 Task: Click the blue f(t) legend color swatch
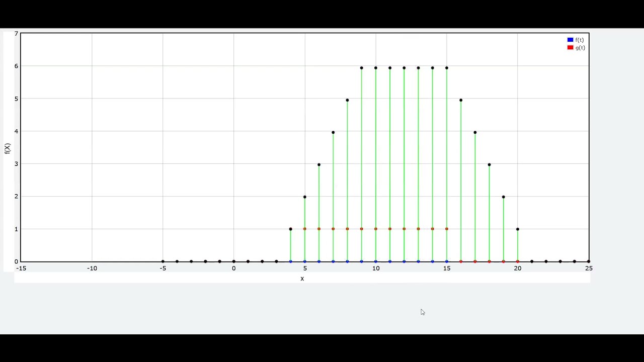tap(570, 40)
